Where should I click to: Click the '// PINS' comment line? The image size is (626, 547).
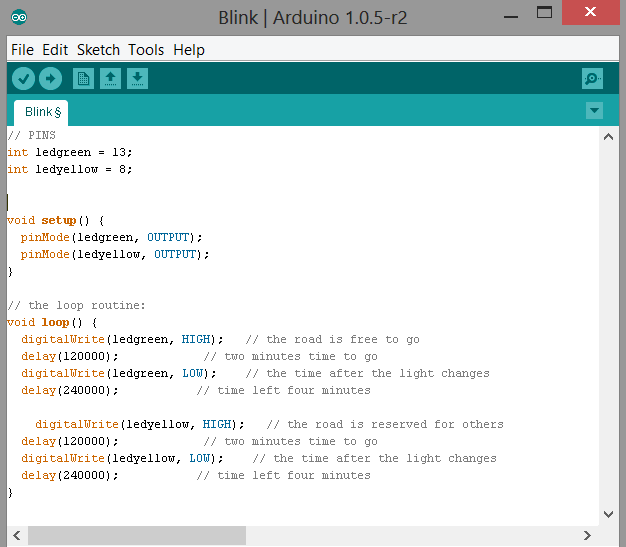pos(32,135)
